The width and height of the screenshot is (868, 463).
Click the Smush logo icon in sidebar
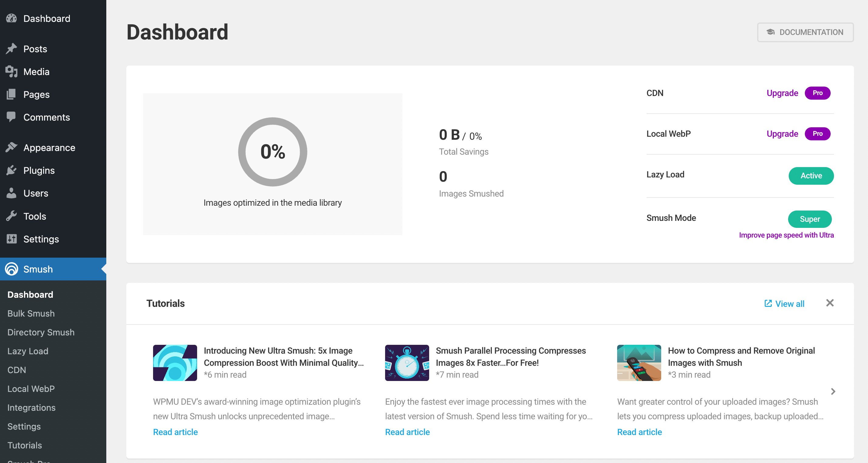[x=12, y=269]
